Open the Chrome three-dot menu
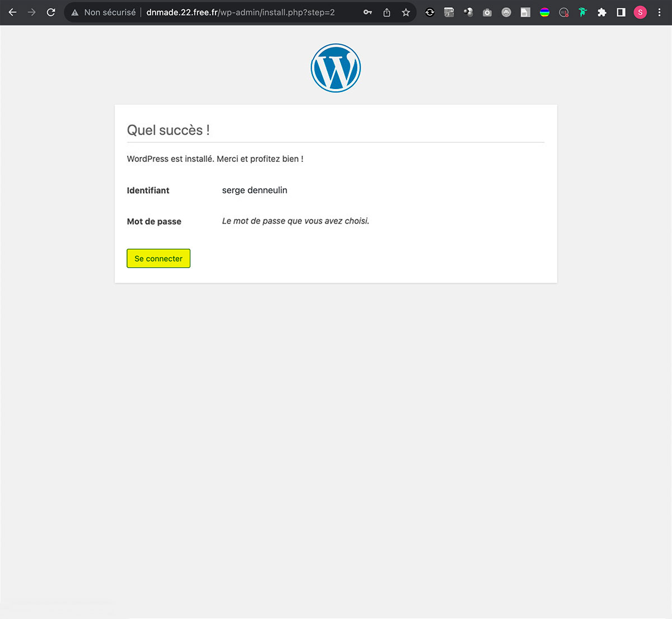This screenshot has width=672, height=619. [x=659, y=12]
